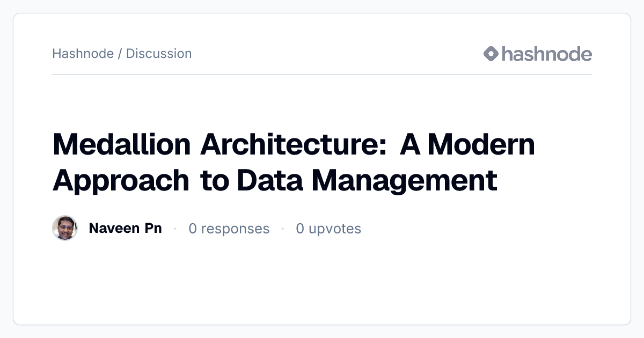Open Naveen Pn's profile avatar

tap(65, 229)
